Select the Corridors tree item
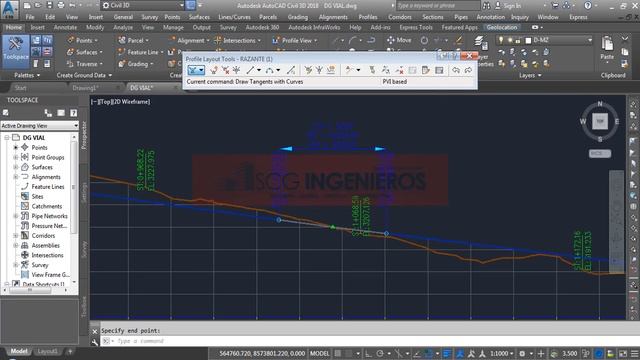Screen dimensions: 640x360 point(43,236)
